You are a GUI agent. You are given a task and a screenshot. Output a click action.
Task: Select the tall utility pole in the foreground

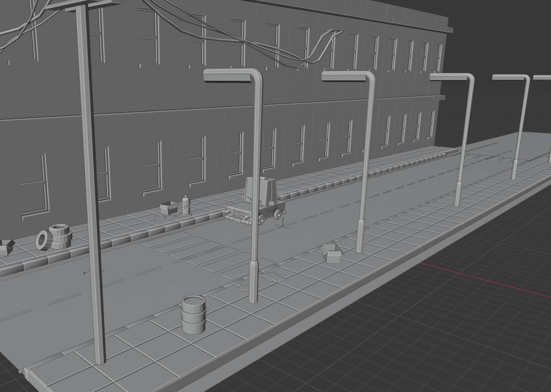coord(92,184)
